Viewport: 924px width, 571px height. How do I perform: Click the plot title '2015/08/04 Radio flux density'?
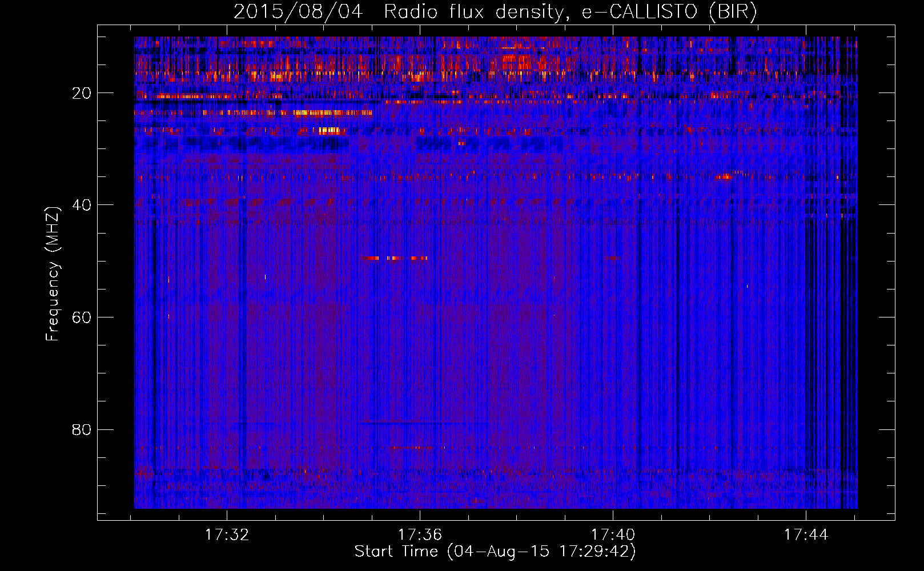(495, 12)
